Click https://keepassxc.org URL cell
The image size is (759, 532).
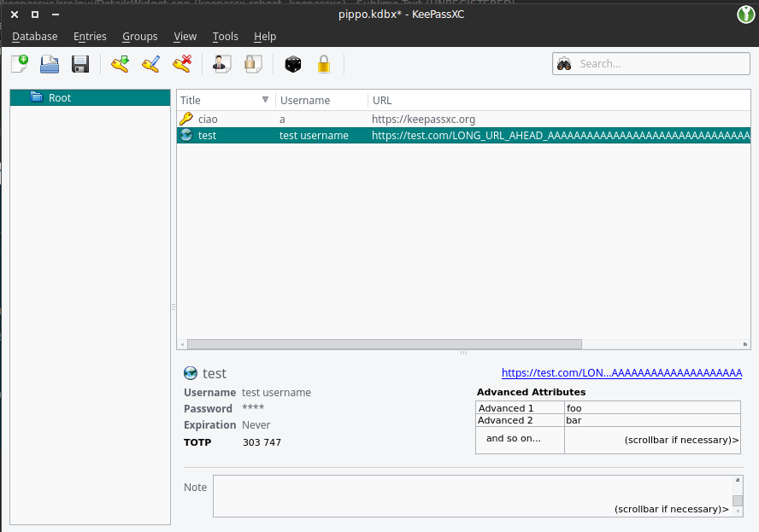pyautogui.click(x=424, y=119)
